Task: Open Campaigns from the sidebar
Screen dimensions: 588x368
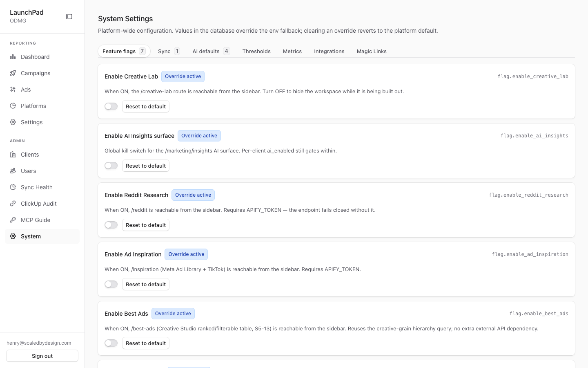Action: pos(42,73)
